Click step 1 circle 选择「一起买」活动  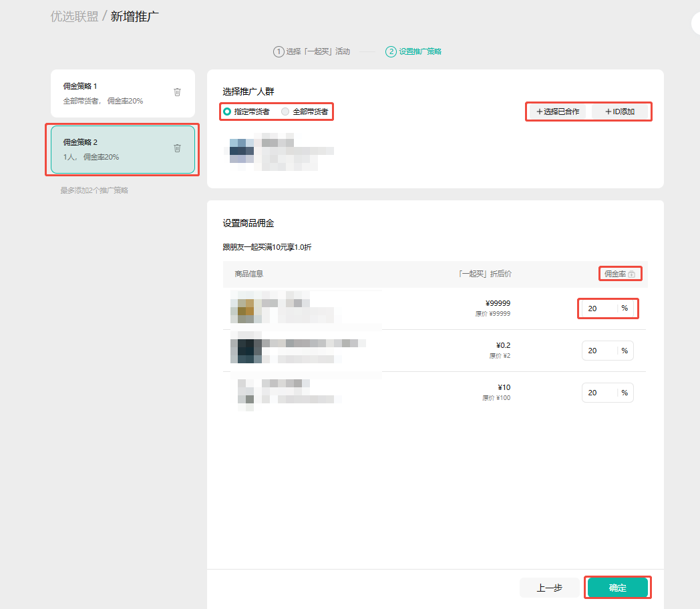coord(278,51)
